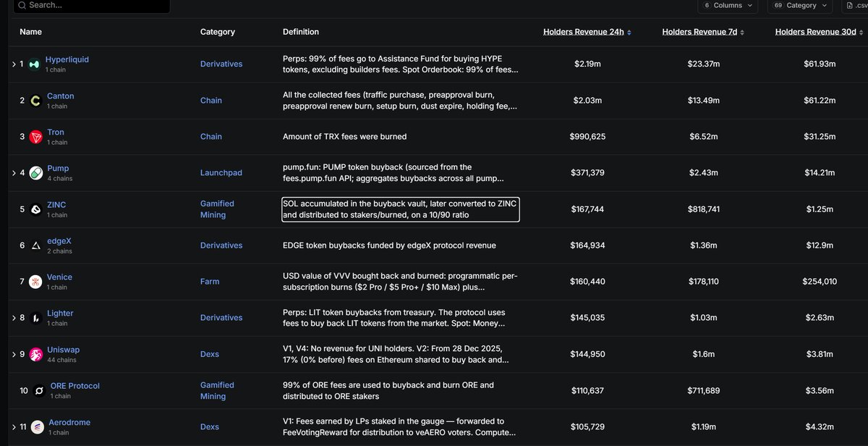
Task: Click the ZINC logo icon
Action: click(x=35, y=209)
